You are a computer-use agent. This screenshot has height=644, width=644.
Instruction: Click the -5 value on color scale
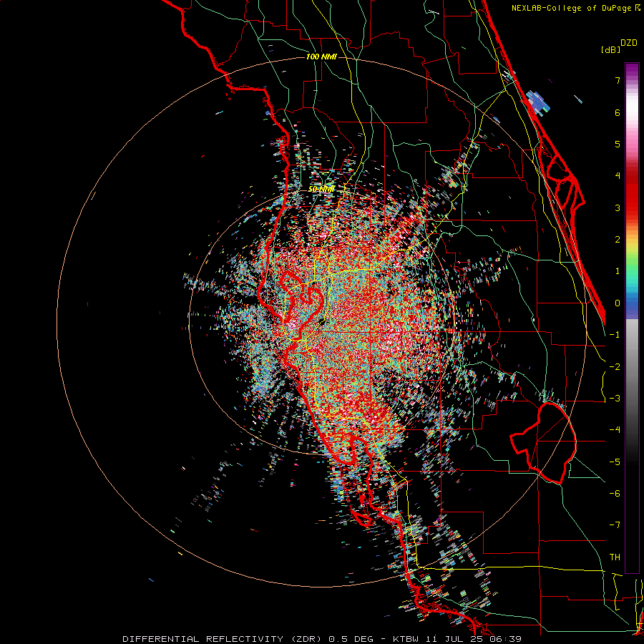pos(615,462)
